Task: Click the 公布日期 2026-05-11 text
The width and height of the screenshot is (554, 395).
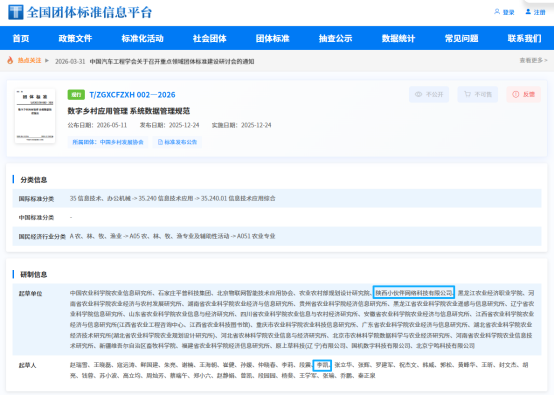Action: [97, 125]
